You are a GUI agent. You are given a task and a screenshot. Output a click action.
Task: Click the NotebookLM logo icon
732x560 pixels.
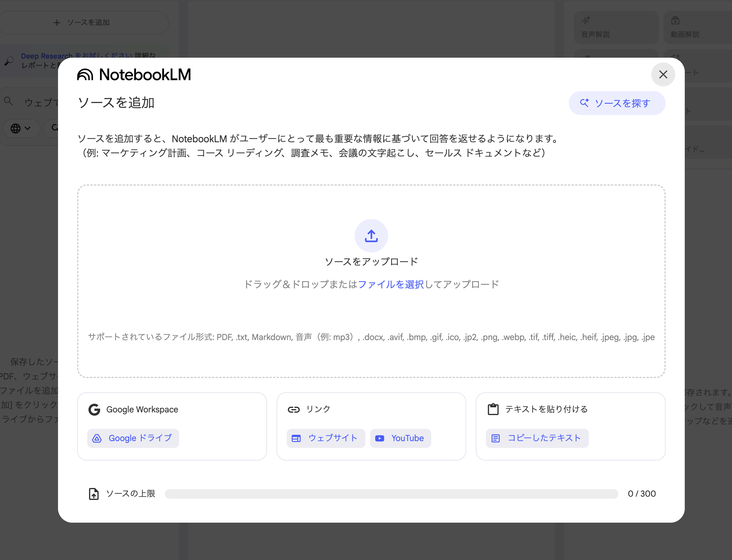[85, 75]
